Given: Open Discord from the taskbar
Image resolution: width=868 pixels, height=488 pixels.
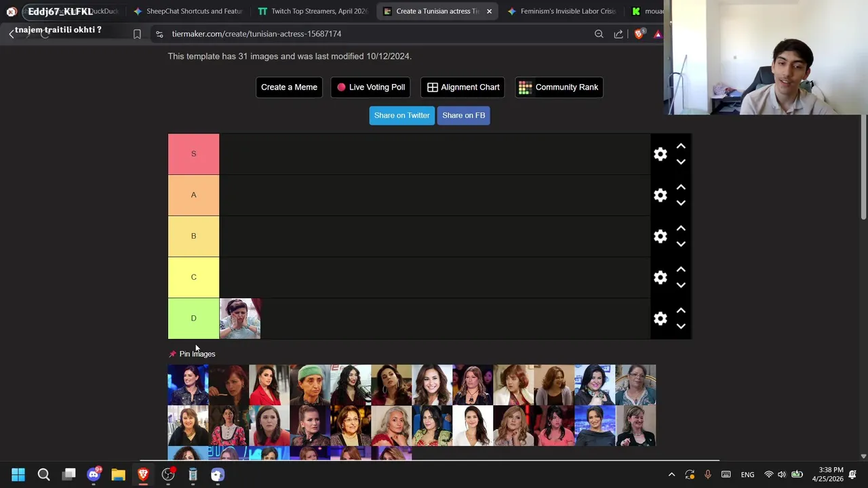Looking at the screenshot, I should click(94, 474).
